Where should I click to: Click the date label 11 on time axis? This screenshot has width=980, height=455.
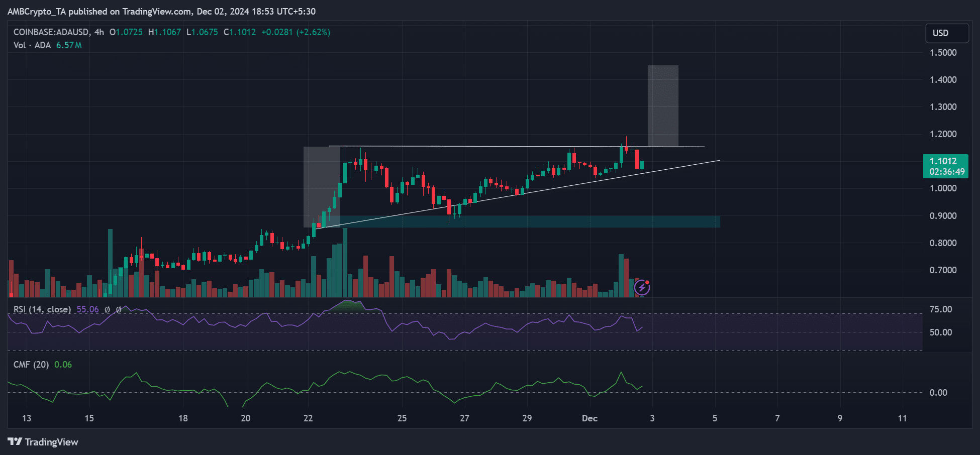coord(903,418)
